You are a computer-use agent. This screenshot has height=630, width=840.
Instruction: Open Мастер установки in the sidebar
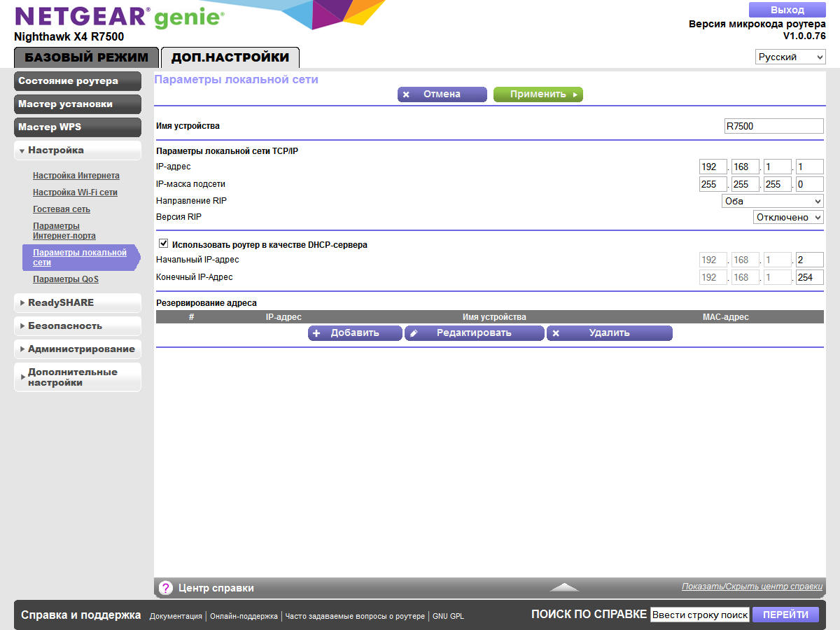coord(78,104)
